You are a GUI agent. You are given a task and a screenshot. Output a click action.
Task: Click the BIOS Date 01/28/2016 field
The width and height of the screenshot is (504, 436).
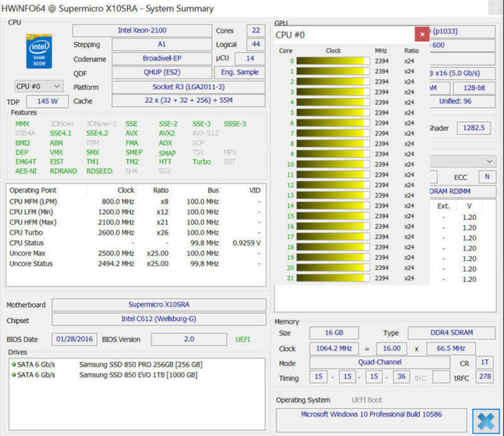click(74, 339)
